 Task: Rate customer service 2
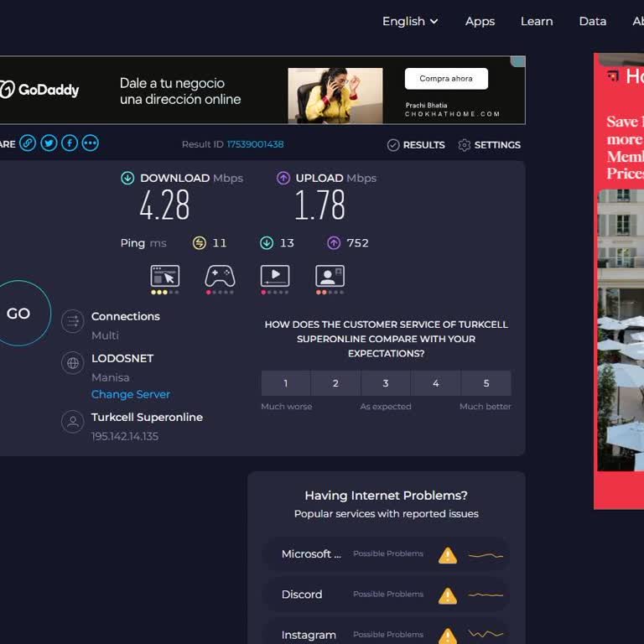335,383
